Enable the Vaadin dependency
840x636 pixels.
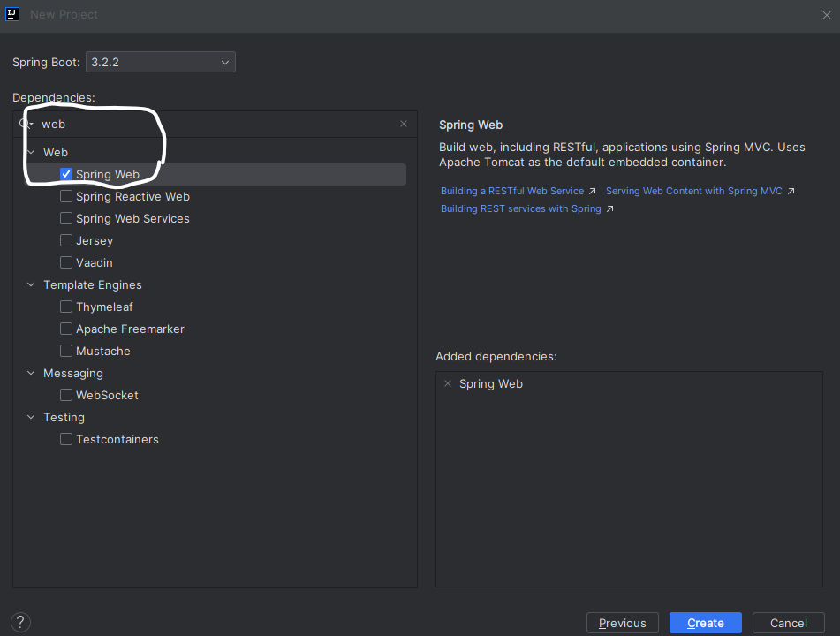pos(66,262)
